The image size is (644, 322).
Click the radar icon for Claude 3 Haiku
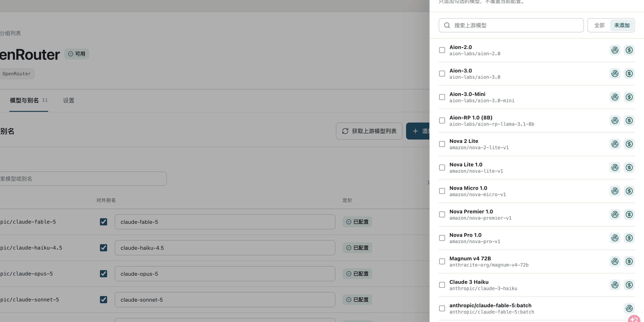(x=615, y=285)
